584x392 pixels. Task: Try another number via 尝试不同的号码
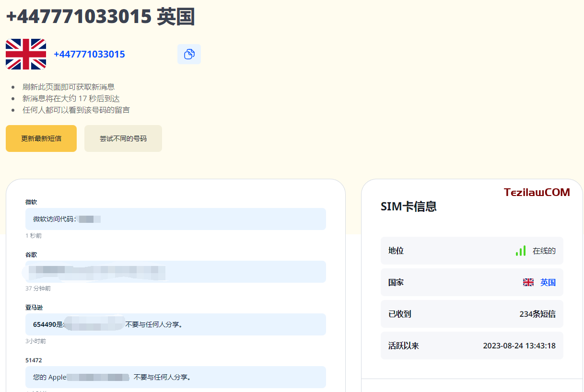(123, 138)
